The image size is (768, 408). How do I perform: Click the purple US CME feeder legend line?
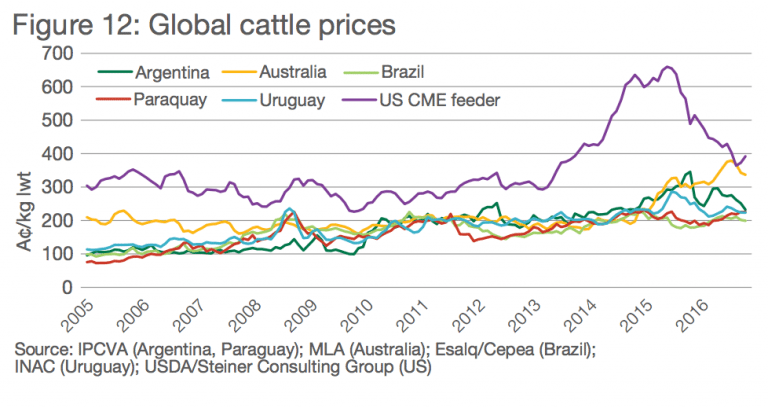pos(360,100)
